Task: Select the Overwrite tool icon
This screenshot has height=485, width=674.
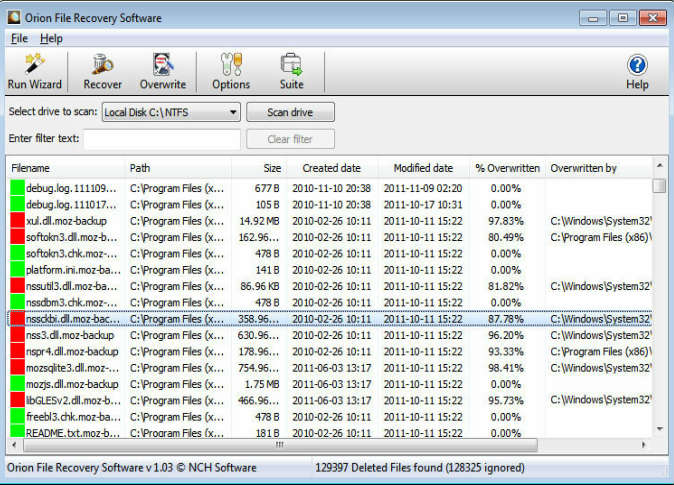Action: [163, 66]
